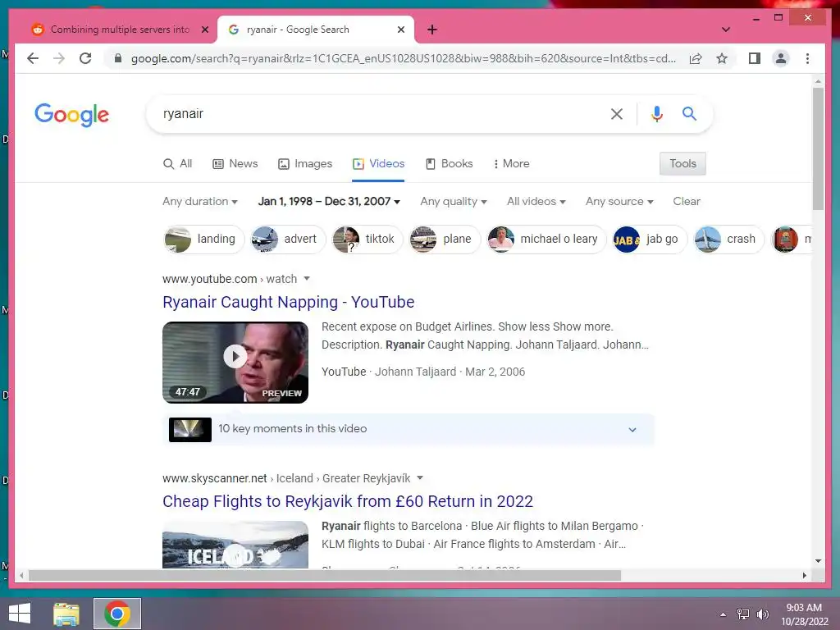The width and height of the screenshot is (840, 630).
Task: Open the tab search chevron
Action: [x=726, y=30]
